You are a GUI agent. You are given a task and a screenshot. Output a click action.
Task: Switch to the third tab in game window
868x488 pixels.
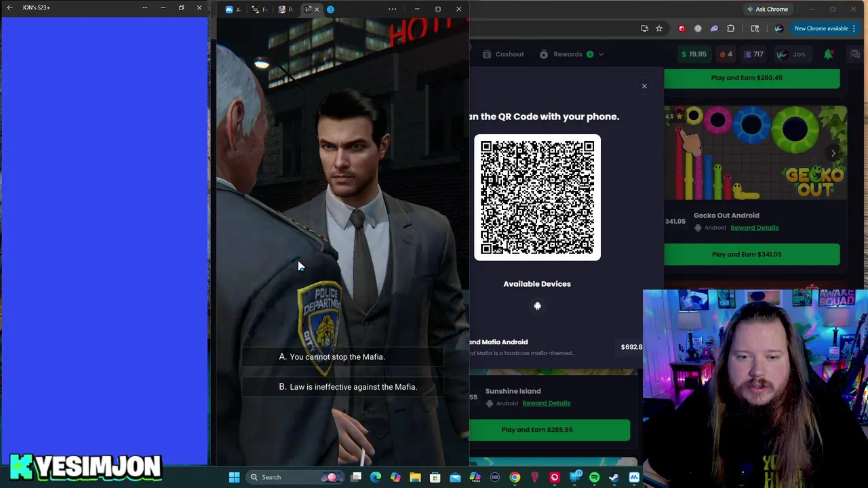pyautogui.click(x=285, y=9)
